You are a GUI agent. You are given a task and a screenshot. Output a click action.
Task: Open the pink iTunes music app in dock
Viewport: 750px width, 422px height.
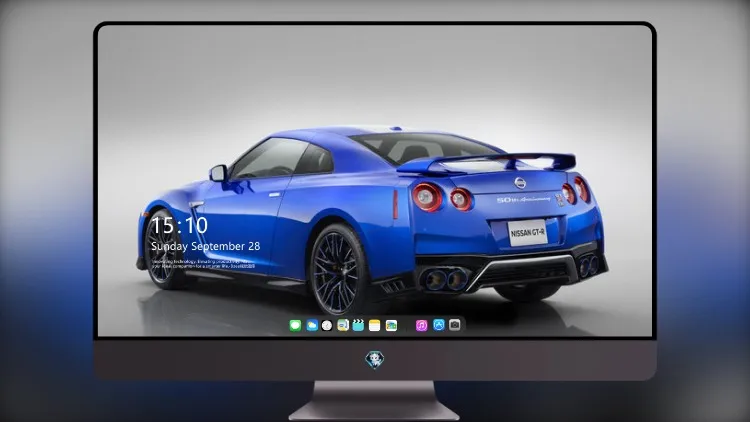(421, 326)
